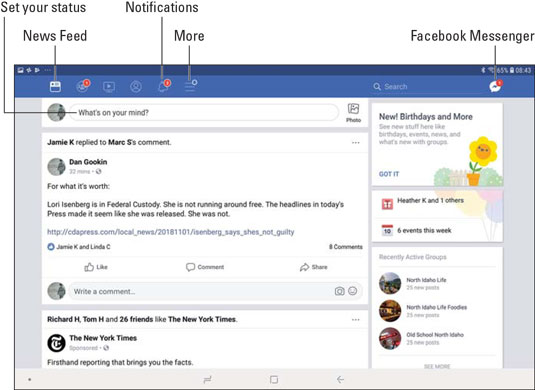Image resolution: width=535 pixels, height=390 pixels.
Task: Open the Dan Gookin name link
Action: tap(88, 162)
